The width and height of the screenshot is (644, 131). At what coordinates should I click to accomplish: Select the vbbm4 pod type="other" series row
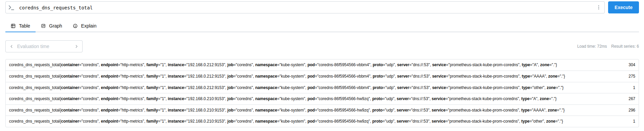[x=322, y=88]
